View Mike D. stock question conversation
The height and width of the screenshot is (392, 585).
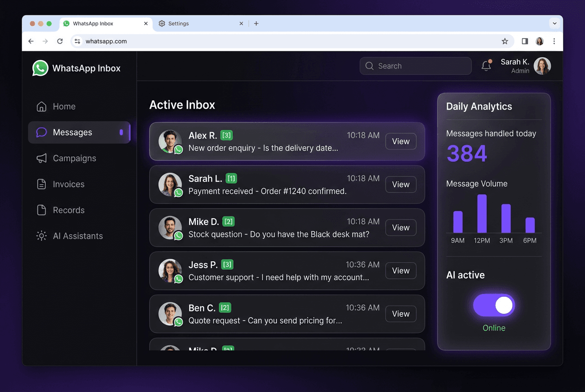tap(401, 227)
